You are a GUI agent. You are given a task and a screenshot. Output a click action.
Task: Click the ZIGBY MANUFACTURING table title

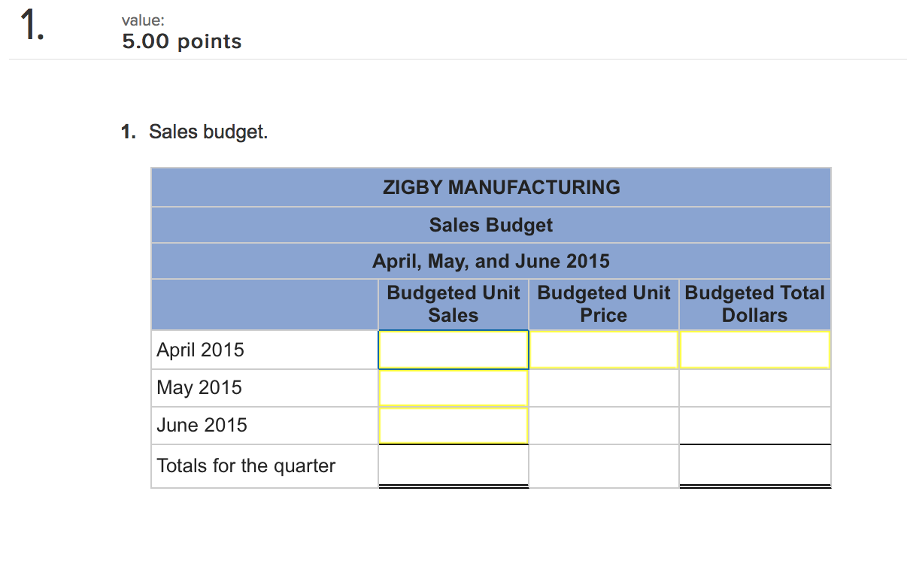click(502, 187)
